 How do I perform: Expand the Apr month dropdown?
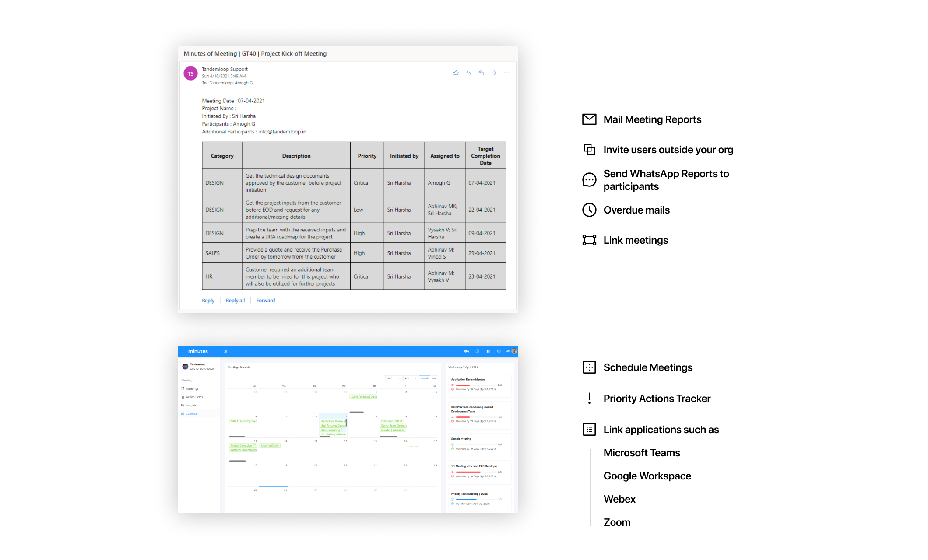point(411,378)
